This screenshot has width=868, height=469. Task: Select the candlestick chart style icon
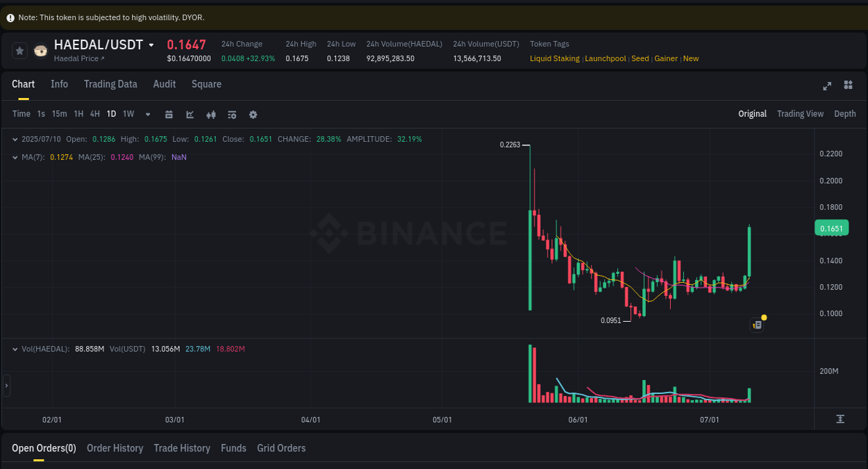211,114
